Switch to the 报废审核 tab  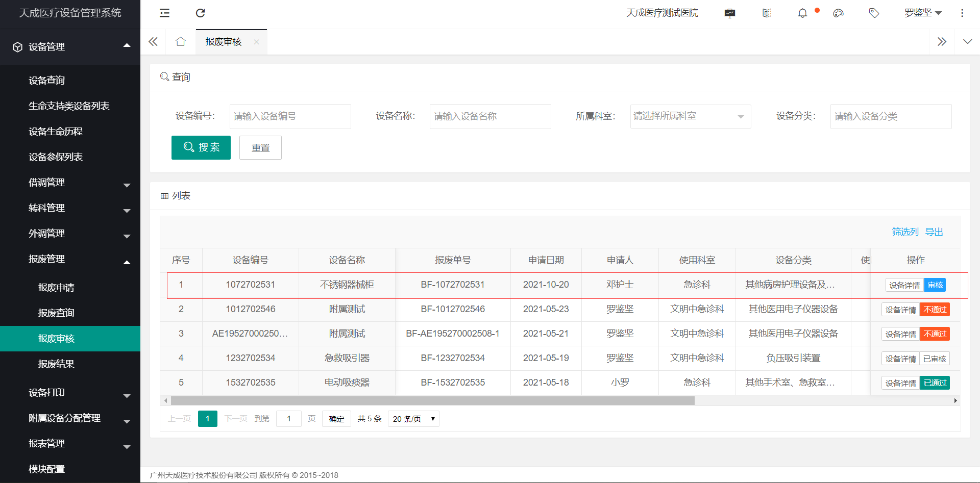pyautogui.click(x=224, y=42)
